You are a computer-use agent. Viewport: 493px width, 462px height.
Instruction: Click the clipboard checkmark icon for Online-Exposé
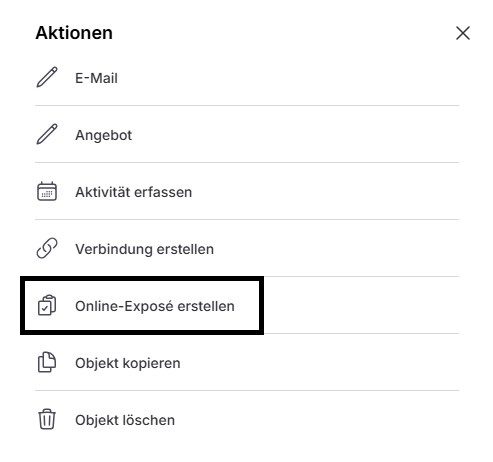(47, 305)
